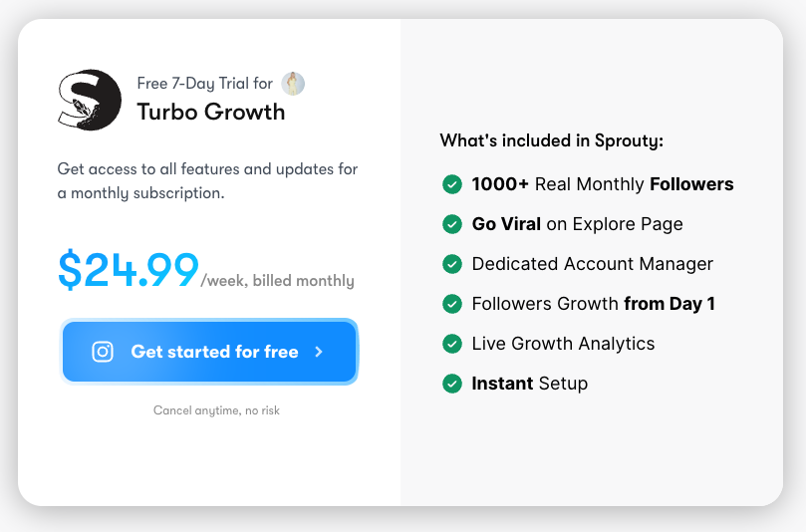Screen dimensions: 806x532
Task: Click the checkmark beside 1000+ Real Monthly Followers
Action: (452, 184)
